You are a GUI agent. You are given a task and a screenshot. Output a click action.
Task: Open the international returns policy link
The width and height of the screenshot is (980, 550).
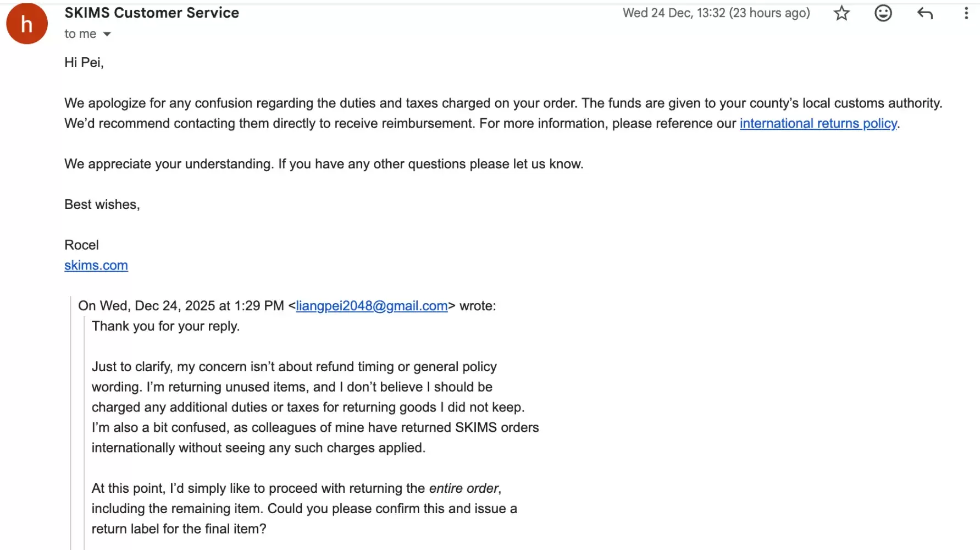(818, 123)
